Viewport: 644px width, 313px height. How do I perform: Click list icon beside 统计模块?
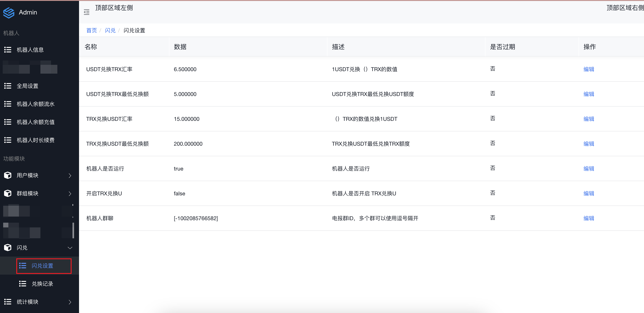[8, 302]
